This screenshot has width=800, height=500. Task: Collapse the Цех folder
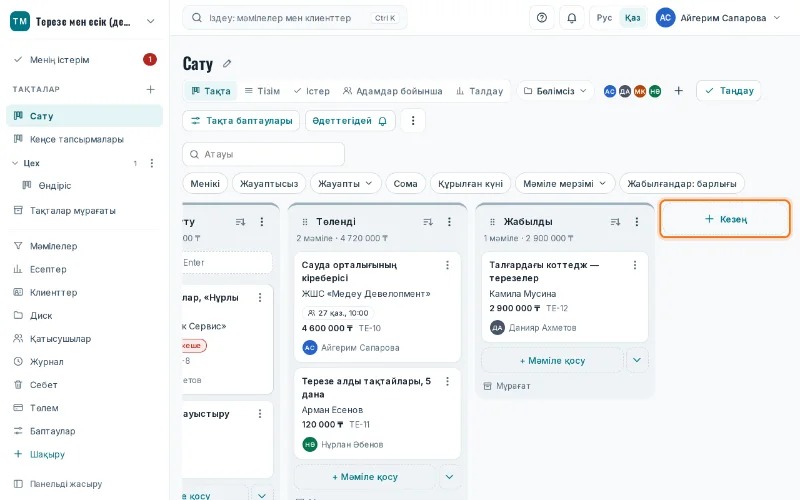[x=15, y=163]
